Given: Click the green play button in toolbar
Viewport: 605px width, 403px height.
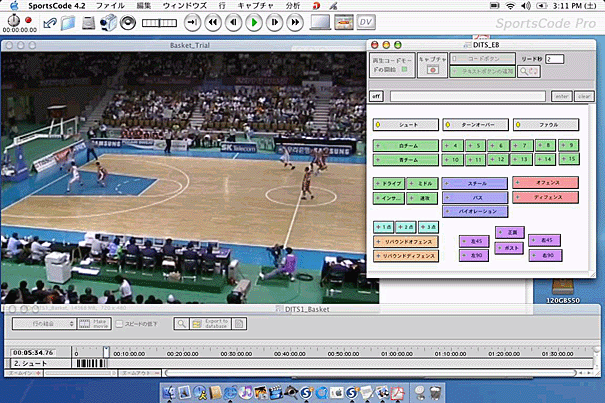Looking at the screenshot, I should coord(254,21).
